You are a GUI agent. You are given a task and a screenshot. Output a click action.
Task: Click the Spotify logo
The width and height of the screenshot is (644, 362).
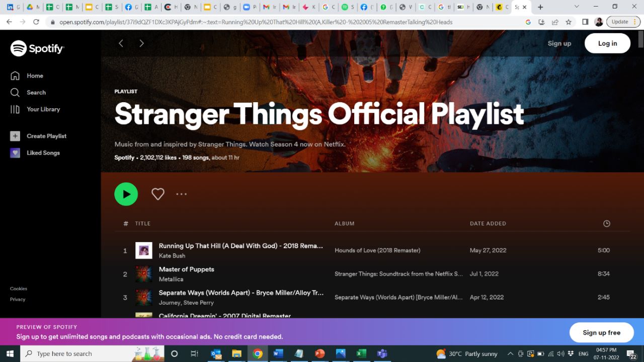point(37,48)
